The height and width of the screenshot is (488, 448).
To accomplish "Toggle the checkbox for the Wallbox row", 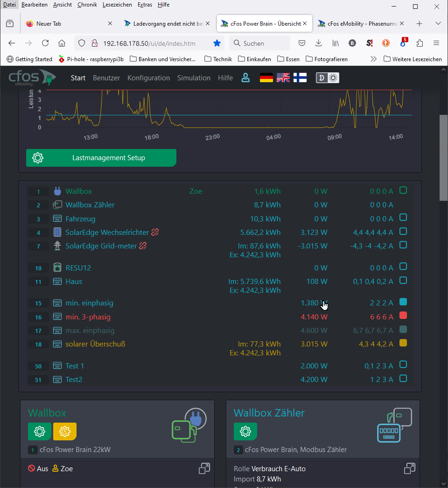I will (x=403, y=190).
